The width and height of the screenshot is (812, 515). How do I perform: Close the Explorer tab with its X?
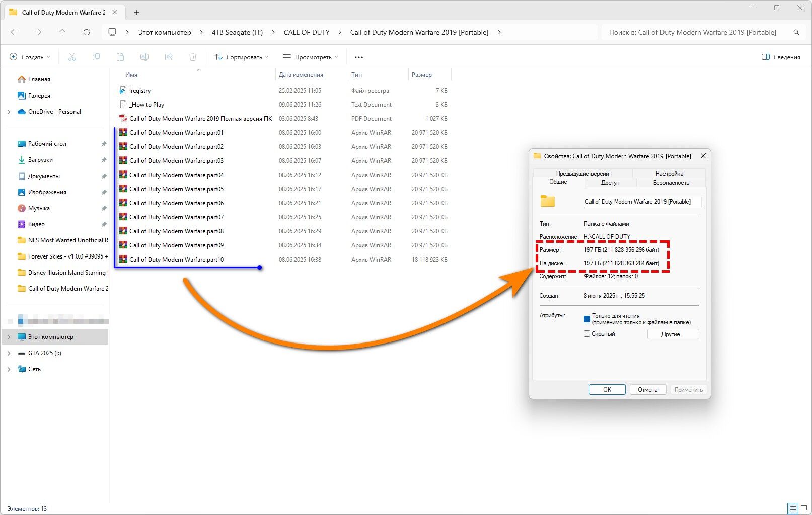click(115, 13)
